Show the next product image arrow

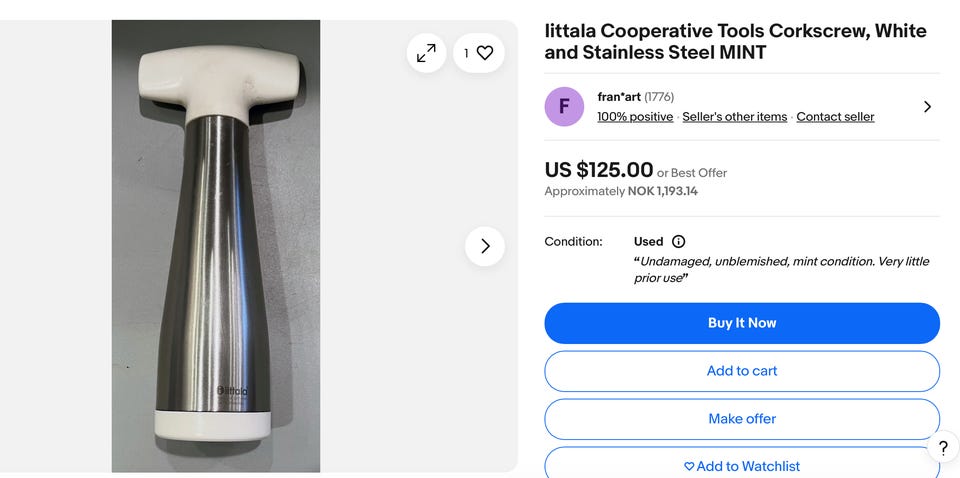point(485,246)
